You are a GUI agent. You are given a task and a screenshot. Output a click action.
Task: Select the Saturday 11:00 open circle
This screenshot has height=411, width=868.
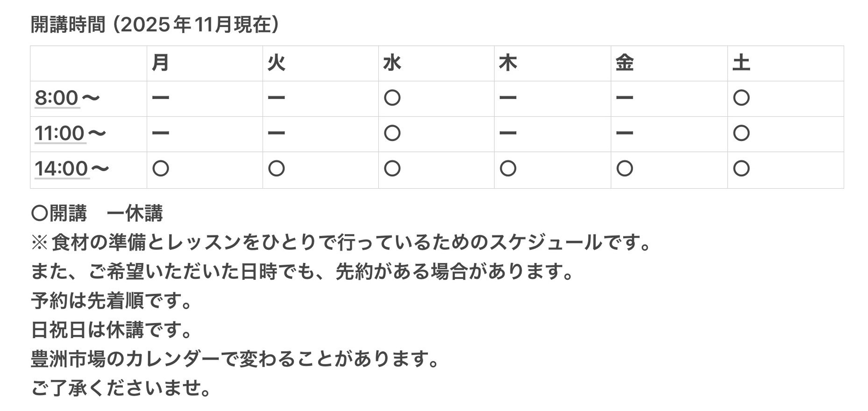pyautogui.click(x=741, y=134)
